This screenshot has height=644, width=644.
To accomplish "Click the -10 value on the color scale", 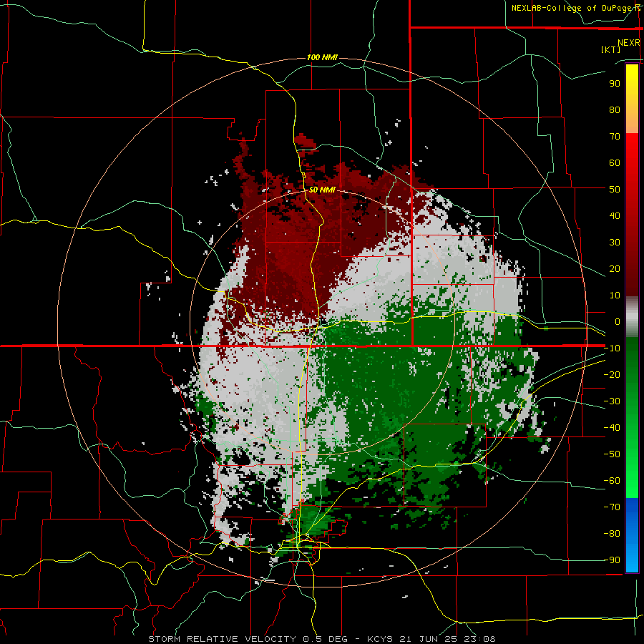I will (x=612, y=348).
